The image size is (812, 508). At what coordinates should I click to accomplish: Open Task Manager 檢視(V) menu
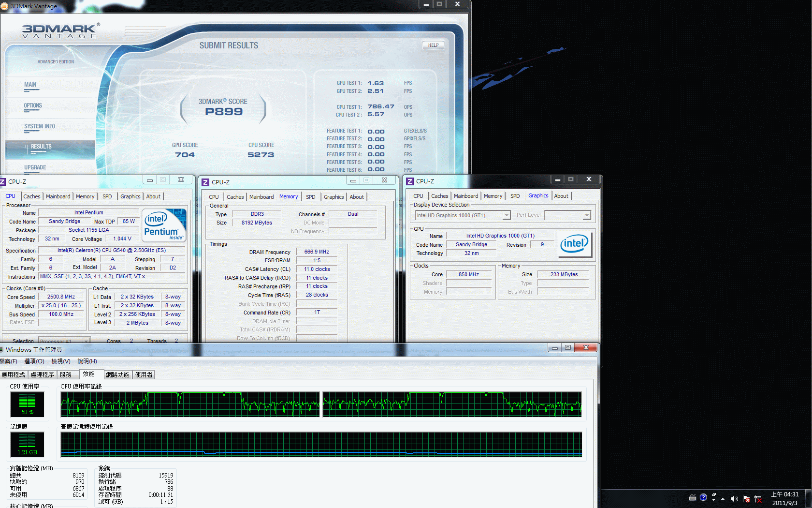click(61, 361)
